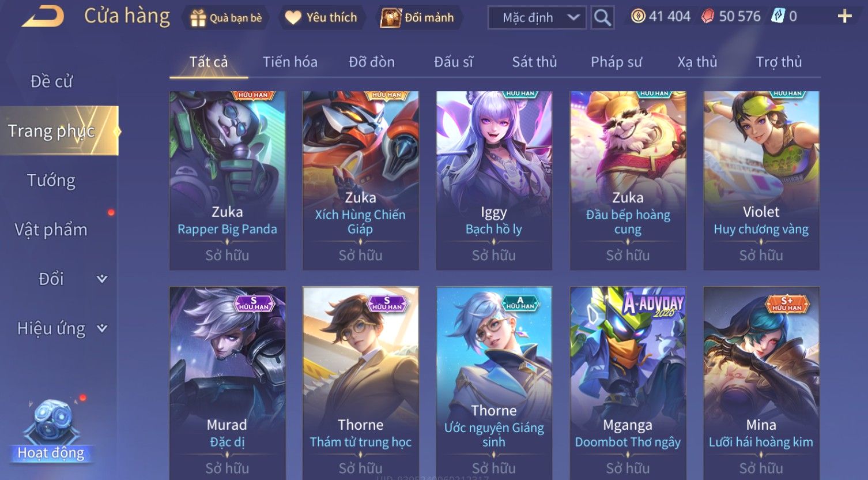
Task: Switch to the Sát thủ tab
Action: pyautogui.click(x=534, y=62)
